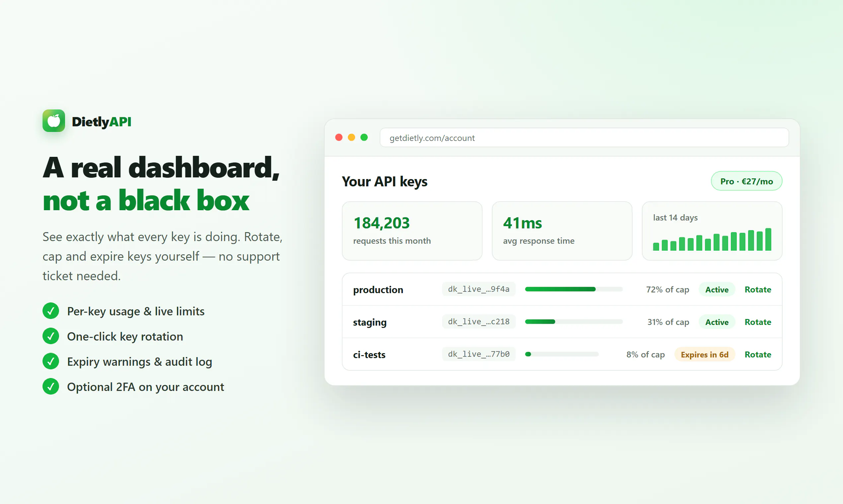This screenshot has height=504, width=843.
Task: Click the Expiry warnings & audit log text
Action: click(x=139, y=362)
